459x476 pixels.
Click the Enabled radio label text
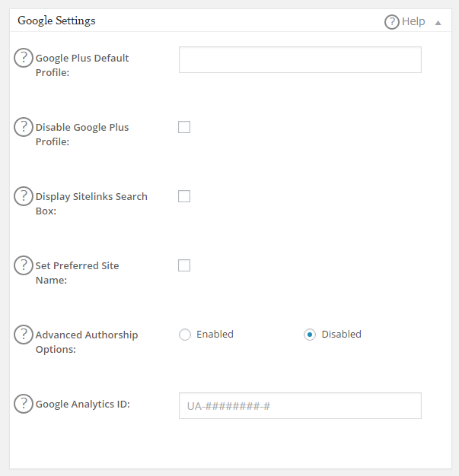click(x=215, y=334)
